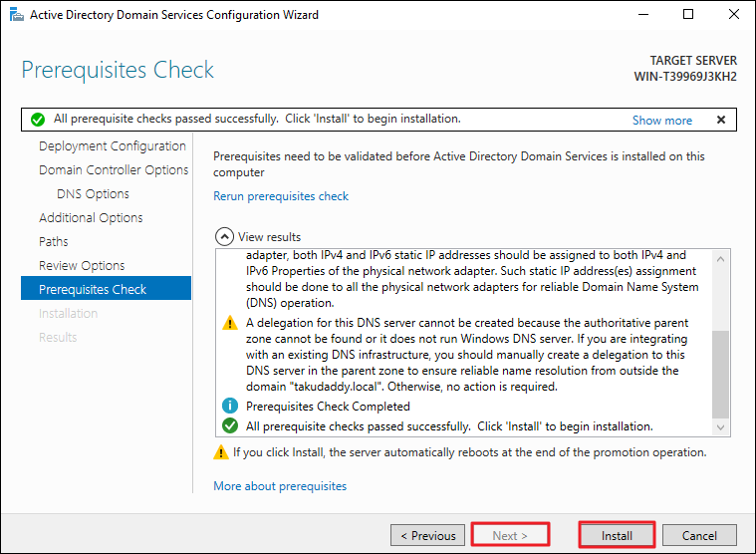Dismiss the notification banner with X

click(721, 120)
